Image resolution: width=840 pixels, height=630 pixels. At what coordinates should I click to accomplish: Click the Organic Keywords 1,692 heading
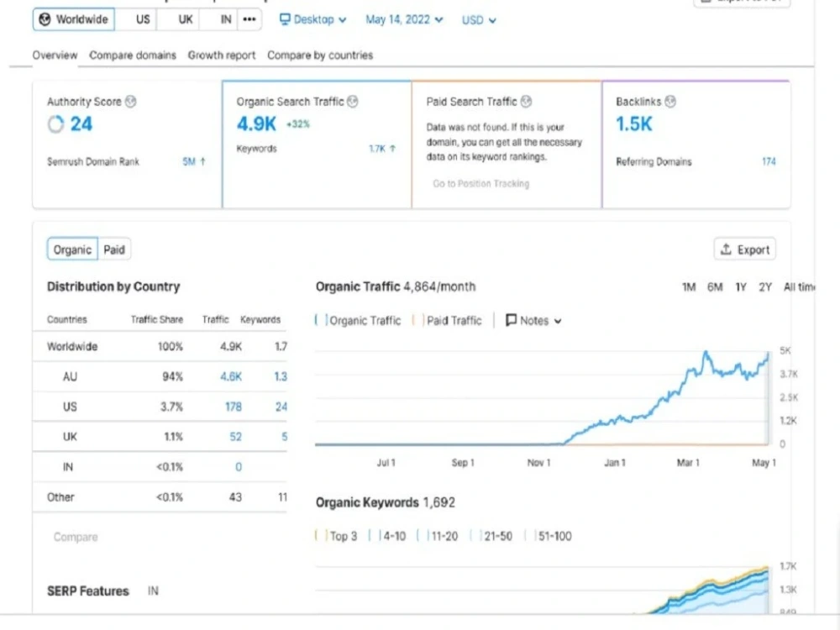386,502
